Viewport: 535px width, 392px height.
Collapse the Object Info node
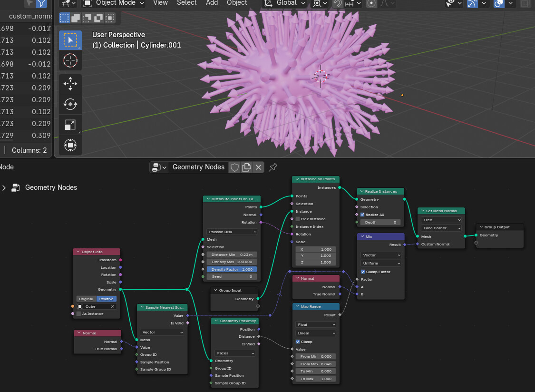tap(78, 252)
